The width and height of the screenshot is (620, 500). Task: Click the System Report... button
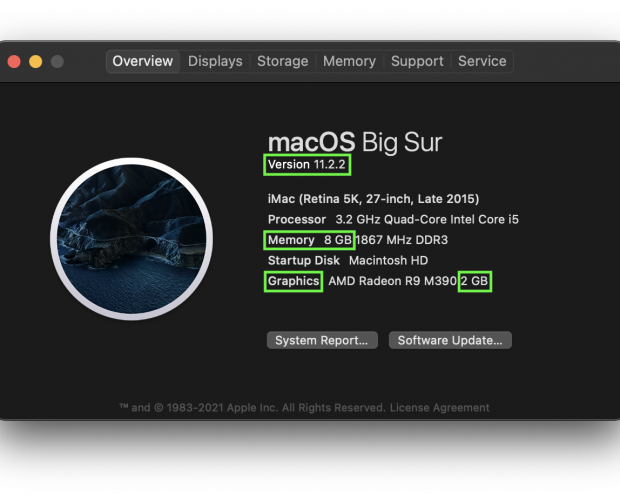pyautogui.click(x=322, y=340)
